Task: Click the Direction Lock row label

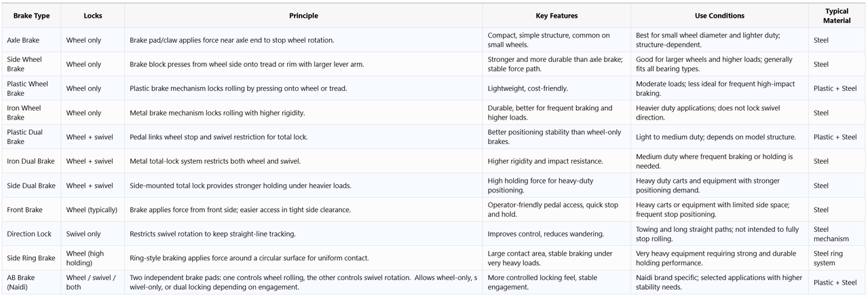Action: [x=31, y=234]
